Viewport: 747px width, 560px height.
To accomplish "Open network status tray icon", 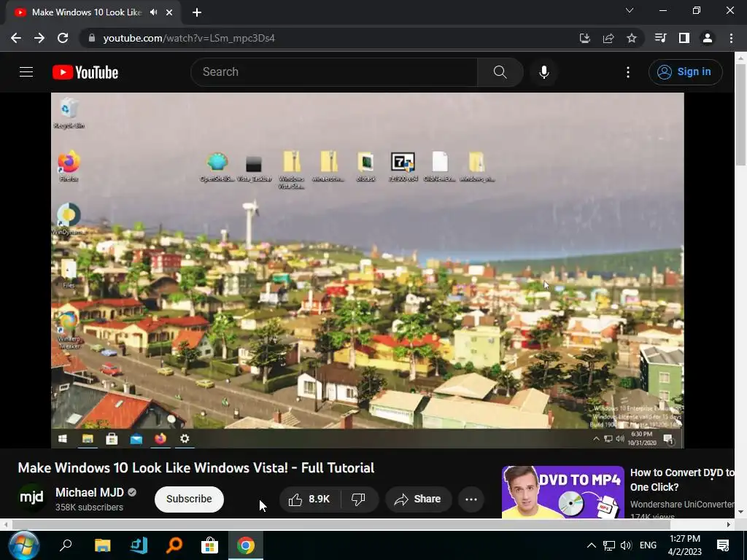I will pos(608,545).
